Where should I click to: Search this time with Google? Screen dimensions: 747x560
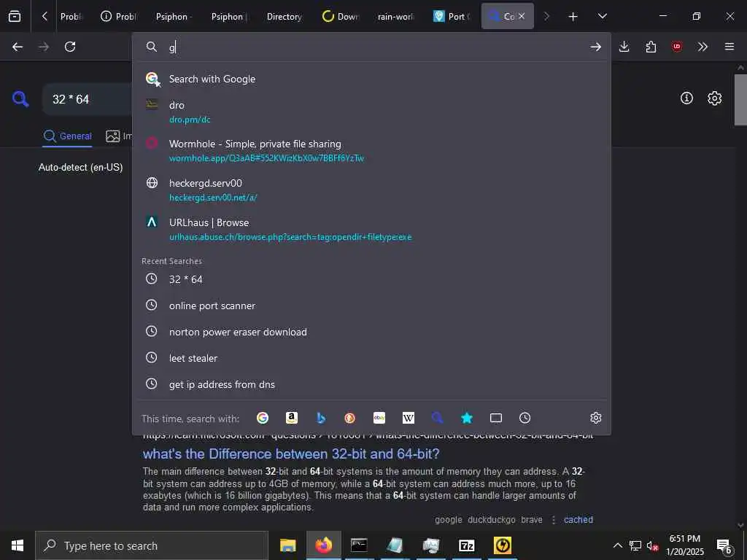click(263, 418)
